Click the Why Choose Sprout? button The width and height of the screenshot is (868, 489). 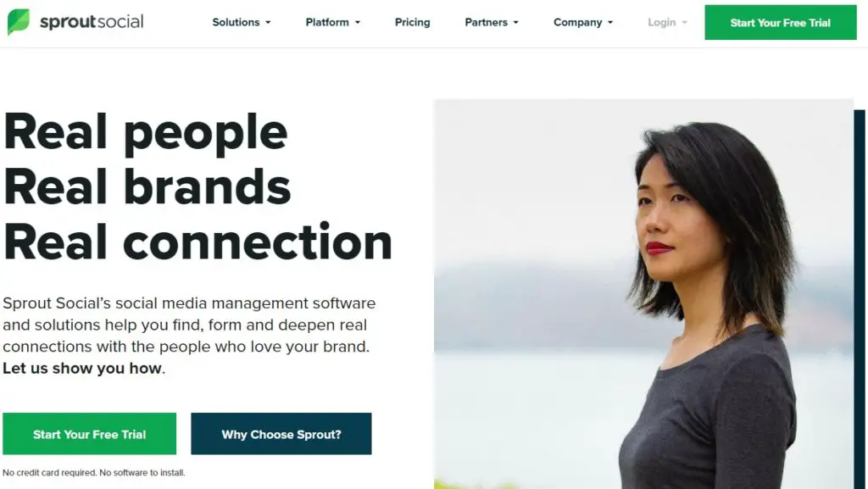(x=281, y=434)
